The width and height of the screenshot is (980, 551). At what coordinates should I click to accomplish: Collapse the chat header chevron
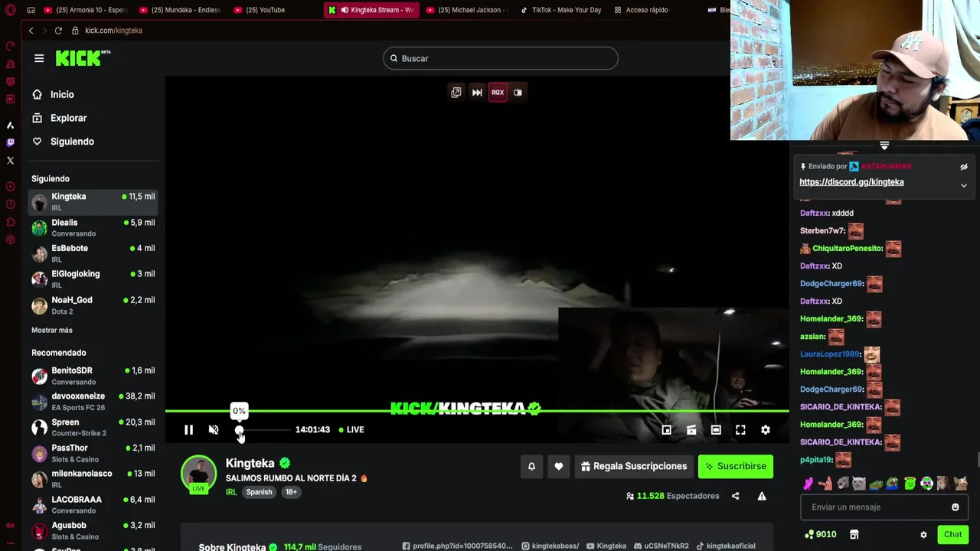884,145
